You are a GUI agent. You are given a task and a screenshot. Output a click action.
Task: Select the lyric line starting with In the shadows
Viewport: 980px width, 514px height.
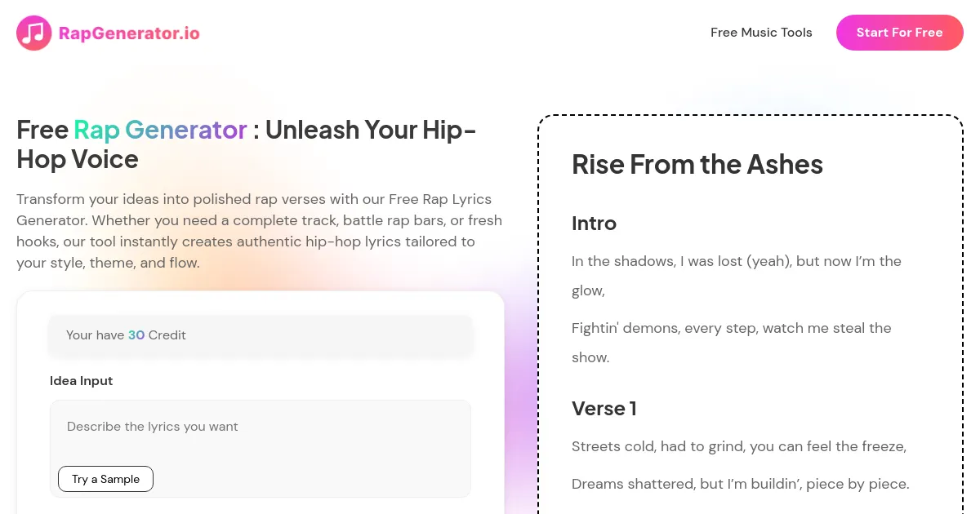click(x=736, y=276)
